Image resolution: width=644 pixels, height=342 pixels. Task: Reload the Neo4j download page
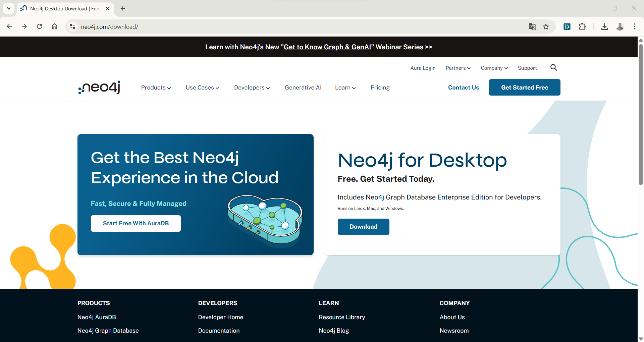click(39, 26)
